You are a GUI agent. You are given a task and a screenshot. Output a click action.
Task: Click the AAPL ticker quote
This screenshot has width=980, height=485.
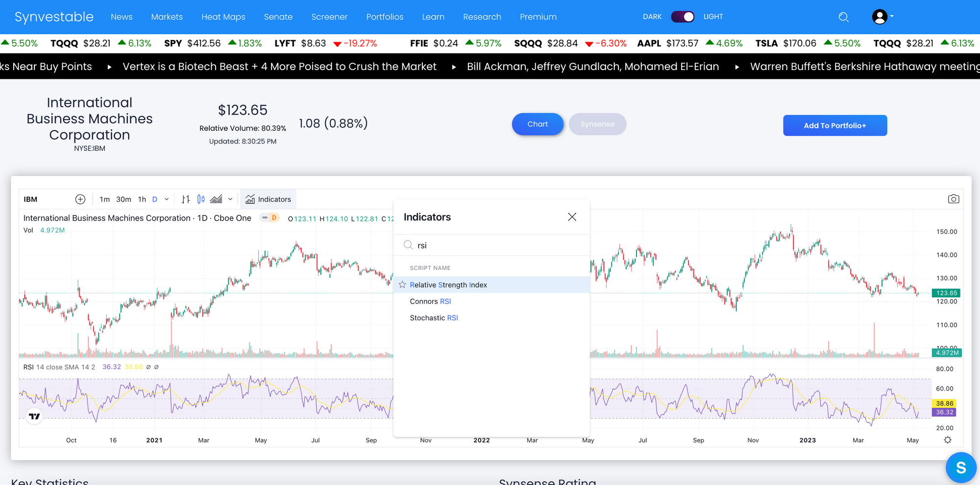tap(690, 43)
